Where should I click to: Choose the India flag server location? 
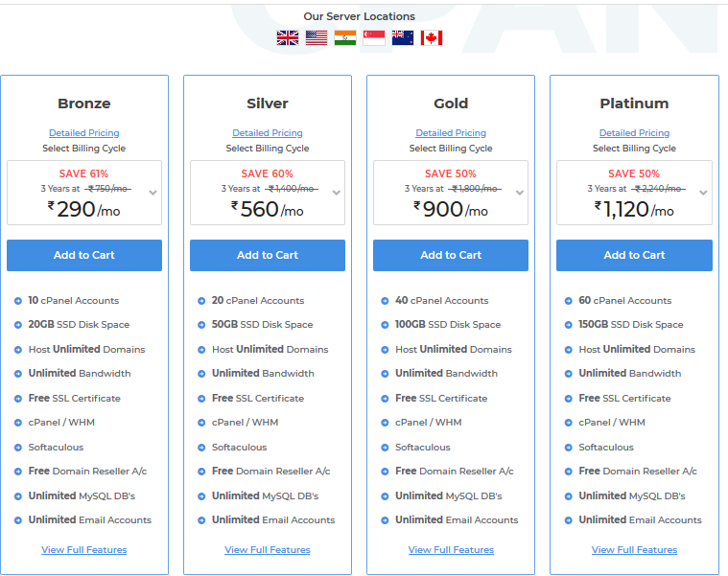coord(345,38)
